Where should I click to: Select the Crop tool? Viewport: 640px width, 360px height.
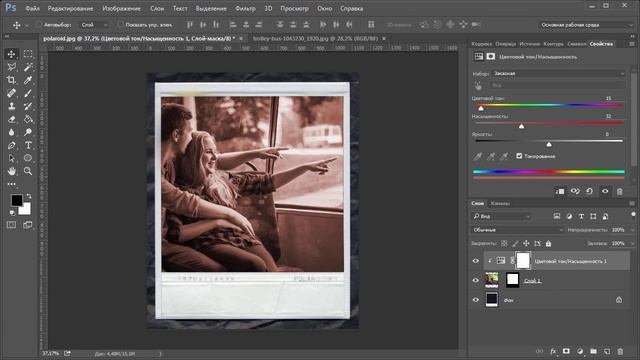tap(11, 80)
